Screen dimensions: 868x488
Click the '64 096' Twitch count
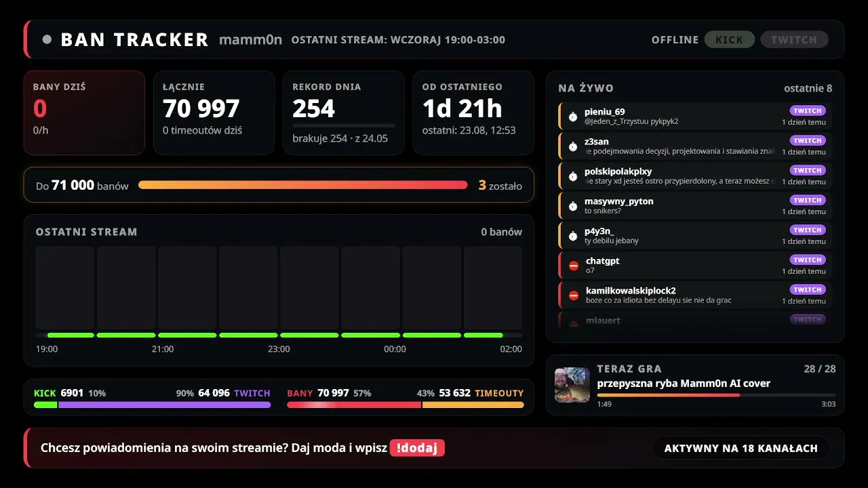coord(214,393)
